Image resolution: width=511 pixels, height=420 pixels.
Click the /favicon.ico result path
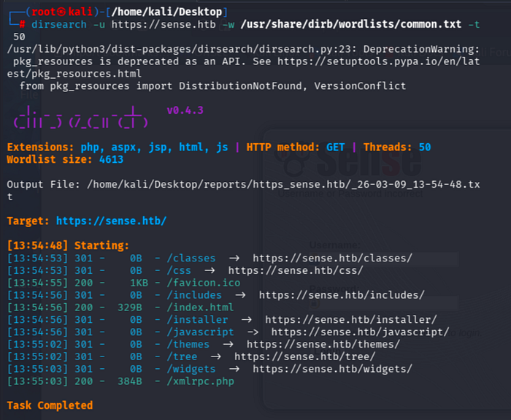[204, 283]
